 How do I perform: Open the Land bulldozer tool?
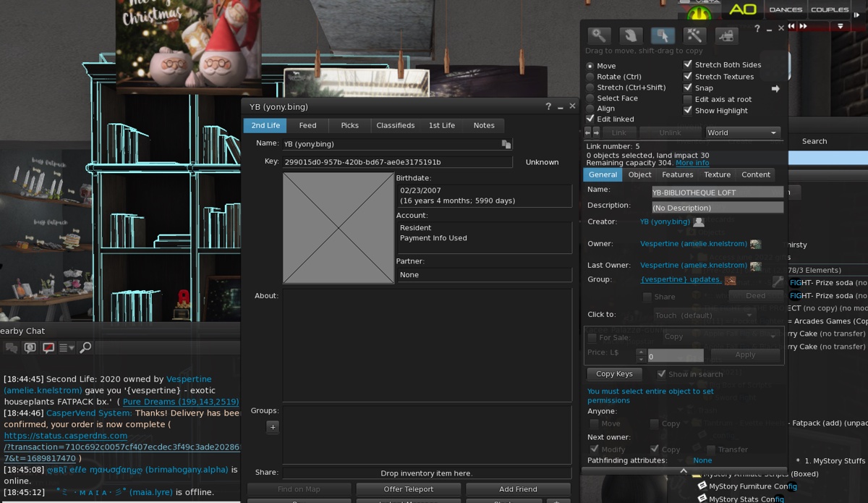(726, 34)
